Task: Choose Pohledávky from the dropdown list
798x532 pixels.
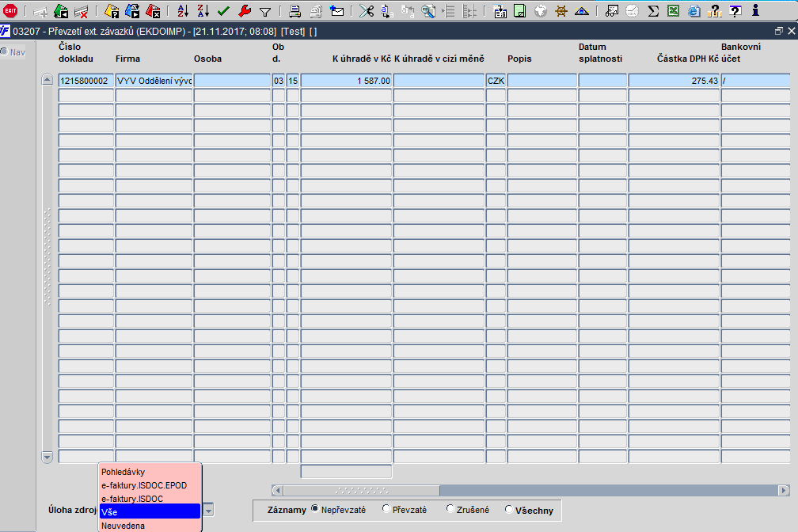Action: (150, 472)
